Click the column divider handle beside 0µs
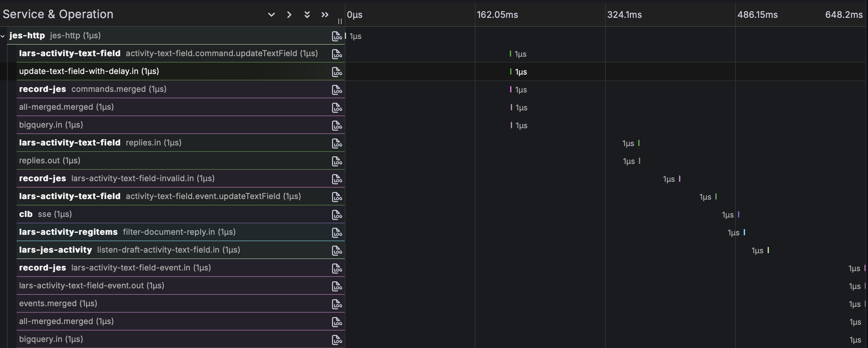 (340, 21)
